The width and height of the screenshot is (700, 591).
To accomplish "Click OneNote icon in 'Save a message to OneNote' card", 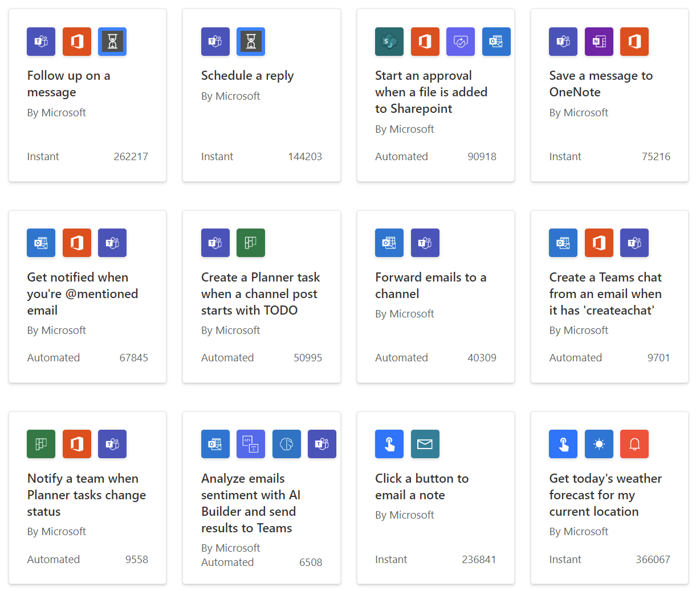I will [599, 42].
